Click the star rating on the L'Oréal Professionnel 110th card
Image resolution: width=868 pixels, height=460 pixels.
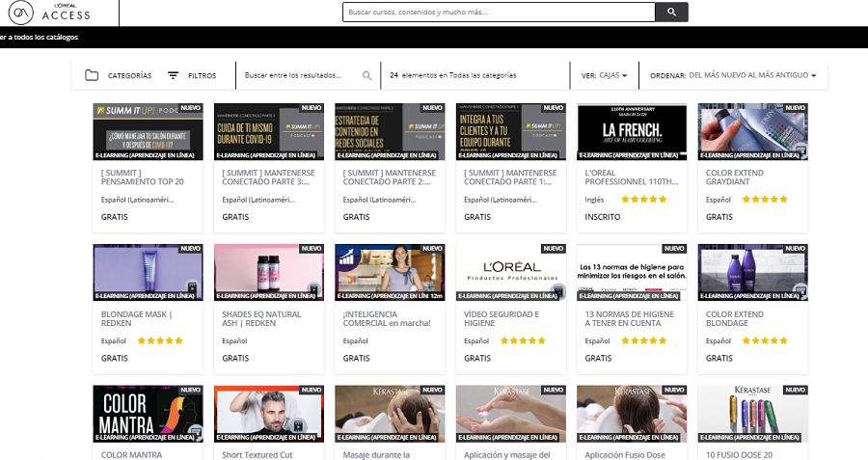coord(644,200)
